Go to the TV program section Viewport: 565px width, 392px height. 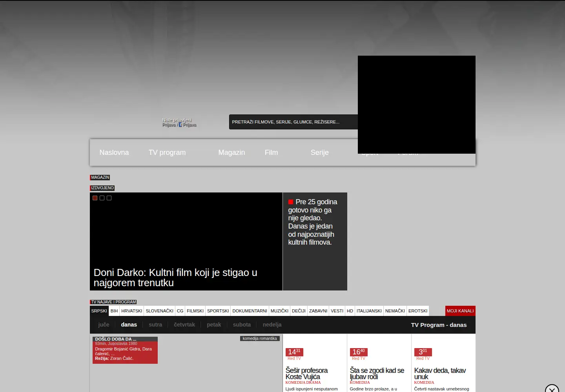167,152
